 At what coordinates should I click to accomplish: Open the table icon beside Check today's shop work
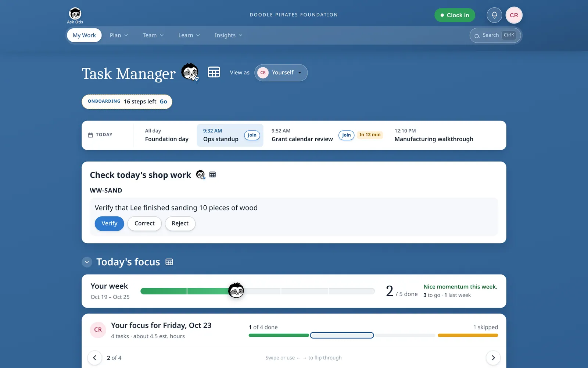pos(212,174)
